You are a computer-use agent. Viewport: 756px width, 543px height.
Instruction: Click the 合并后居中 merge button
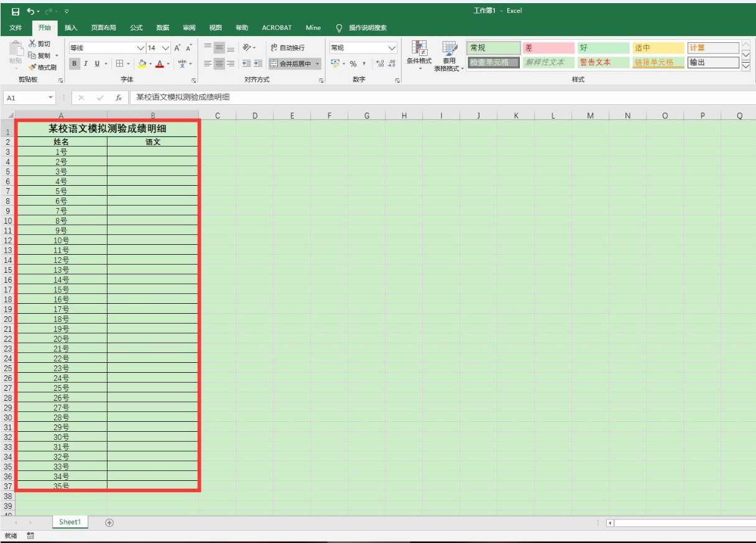(x=291, y=63)
